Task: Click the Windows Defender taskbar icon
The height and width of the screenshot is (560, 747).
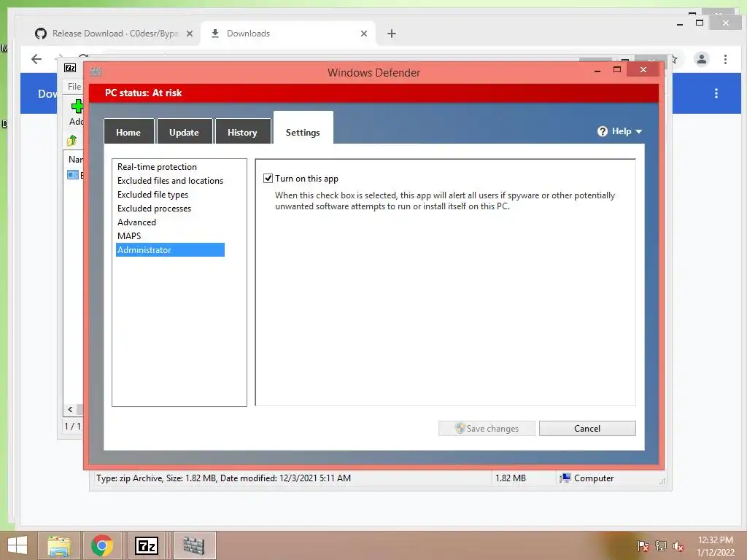Action: [x=194, y=545]
